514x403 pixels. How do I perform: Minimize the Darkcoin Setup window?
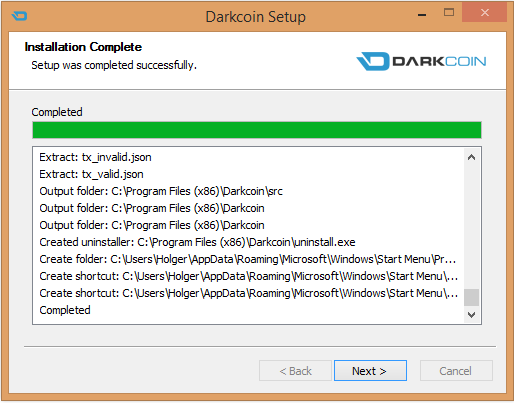point(422,15)
